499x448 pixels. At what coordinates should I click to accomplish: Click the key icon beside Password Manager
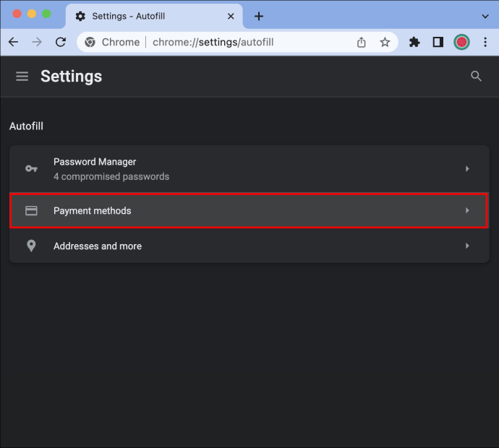click(x=31, y=168)
